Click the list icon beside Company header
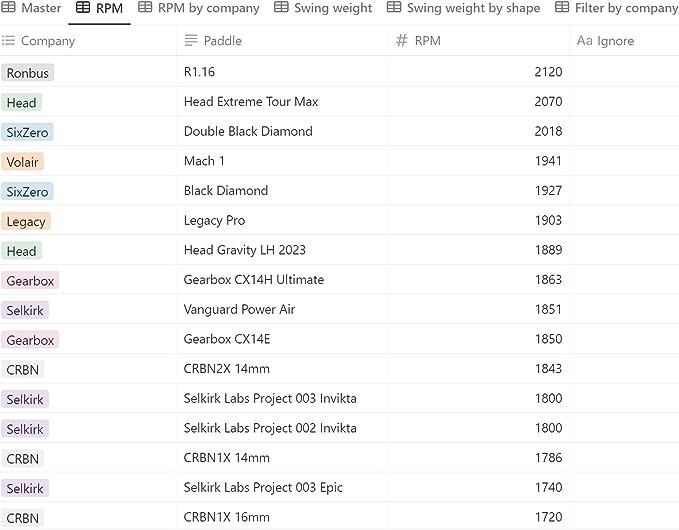Image resolution: width=679 pixels, height=530 pixels. [8, 41]
